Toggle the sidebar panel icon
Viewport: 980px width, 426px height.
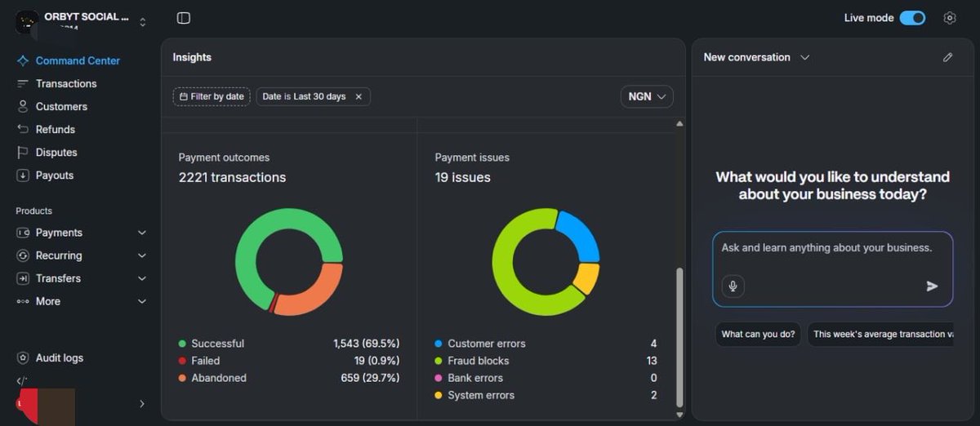tap(184, 18)
